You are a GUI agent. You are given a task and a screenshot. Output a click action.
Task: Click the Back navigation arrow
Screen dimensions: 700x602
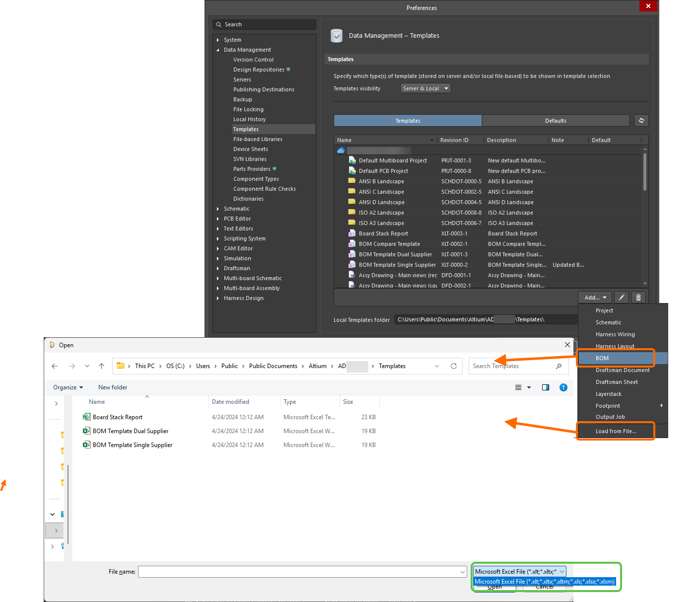(x=55, y=366)
